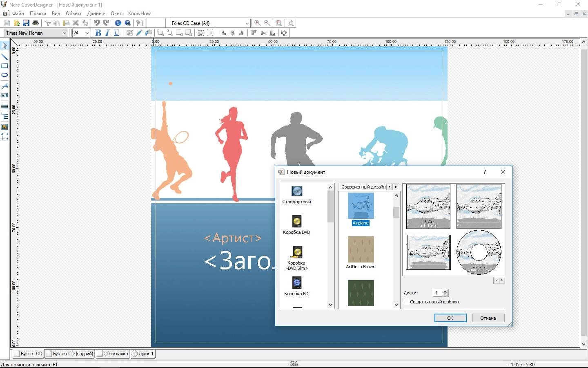Open the Объект menu
588x368 pixels.
(73, 13)
